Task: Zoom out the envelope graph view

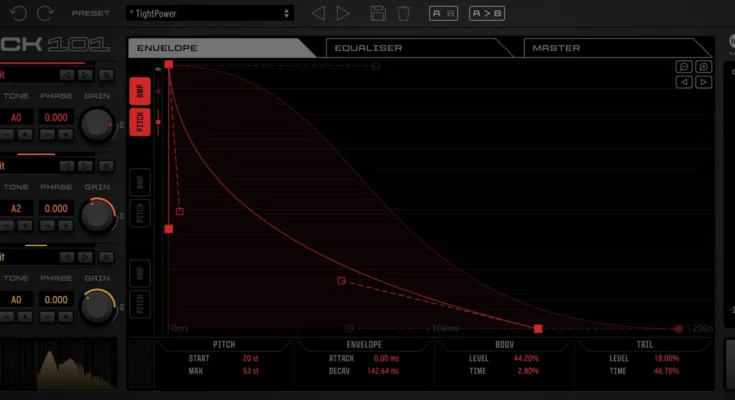Action: pos(683,67)
